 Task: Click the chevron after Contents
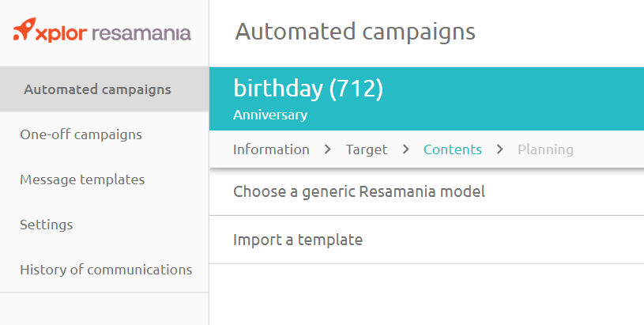point(499,149)
